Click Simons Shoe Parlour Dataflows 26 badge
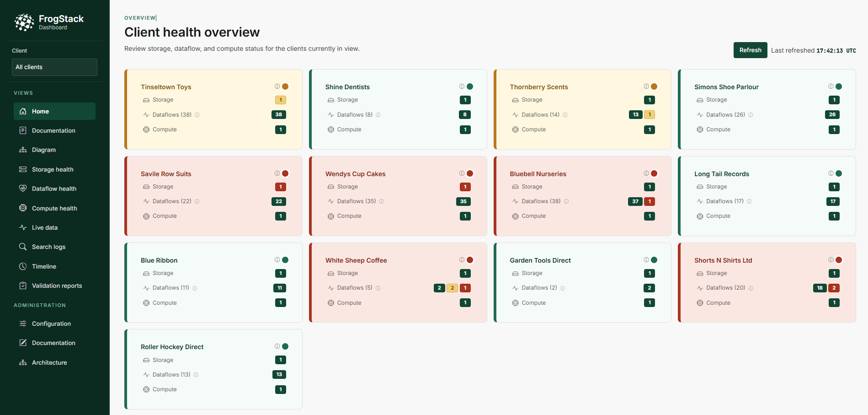The image size is (868, 415). click(832, 114)
